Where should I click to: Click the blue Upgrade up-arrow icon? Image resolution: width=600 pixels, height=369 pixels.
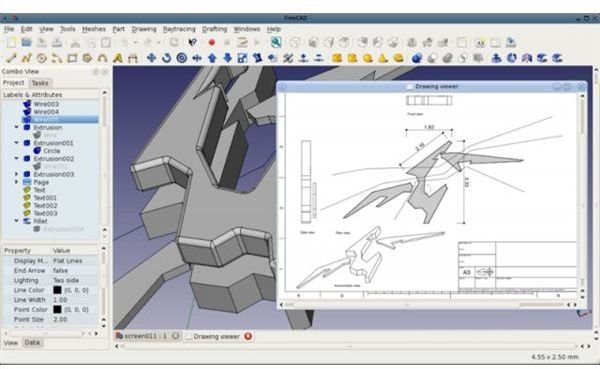pos(212,58)
